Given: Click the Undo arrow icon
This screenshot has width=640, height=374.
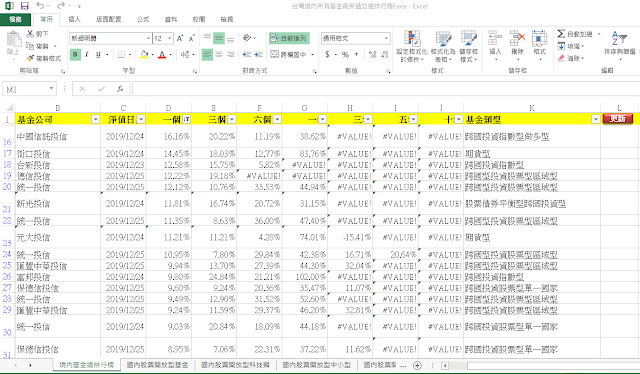Looking at the screenshot, I should (40, 6).
